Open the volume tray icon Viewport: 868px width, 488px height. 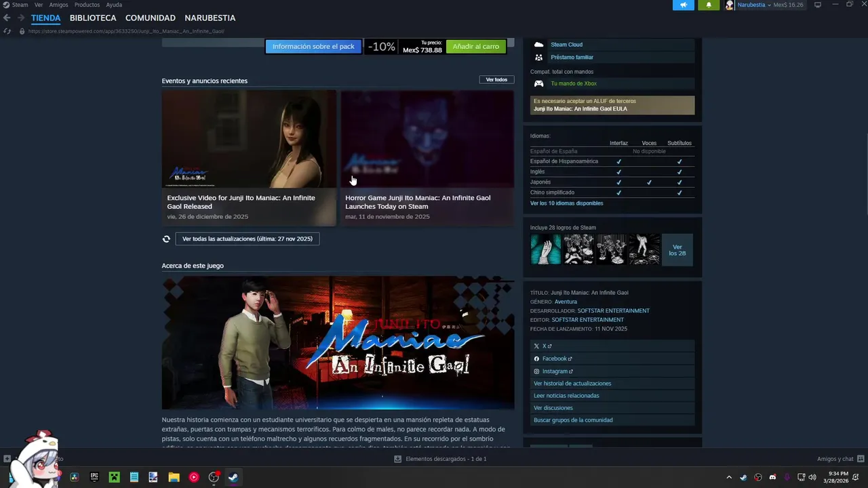812,477
